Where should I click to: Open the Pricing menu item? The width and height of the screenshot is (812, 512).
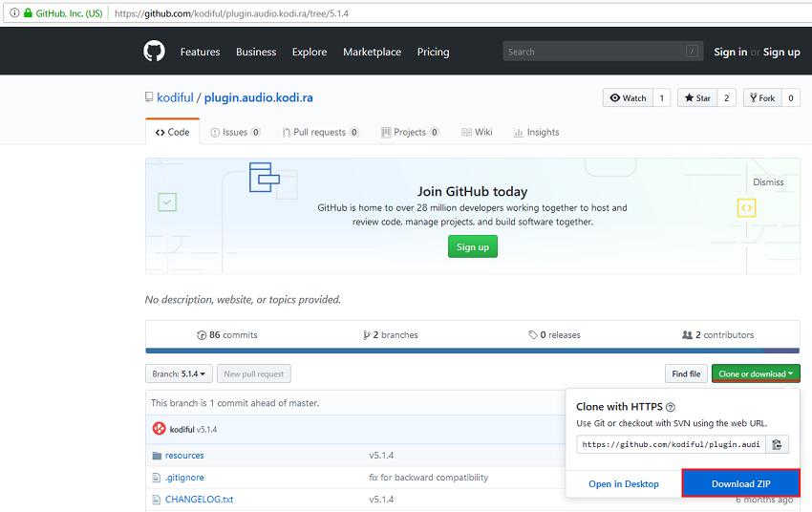tap(433, 52)
